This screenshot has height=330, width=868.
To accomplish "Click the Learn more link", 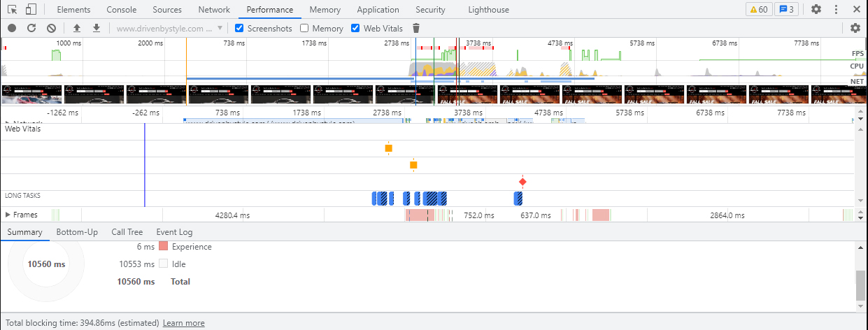I will click(x=183, y=323).
